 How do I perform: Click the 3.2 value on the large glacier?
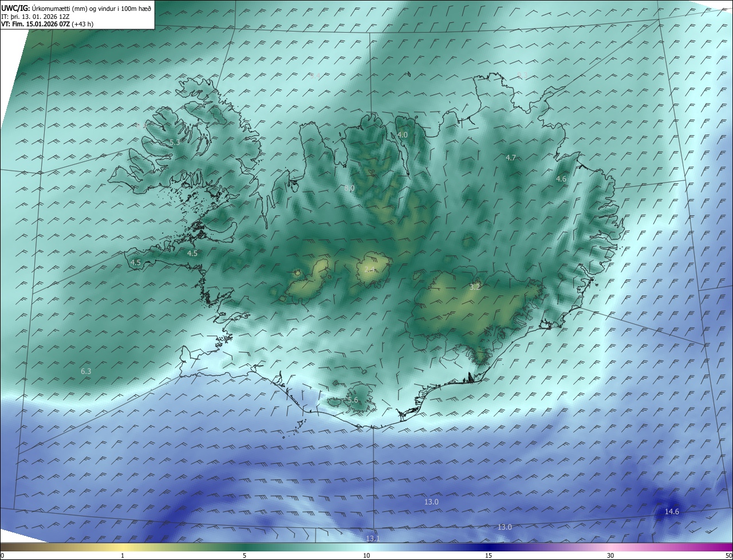click(x=475, y=287)
